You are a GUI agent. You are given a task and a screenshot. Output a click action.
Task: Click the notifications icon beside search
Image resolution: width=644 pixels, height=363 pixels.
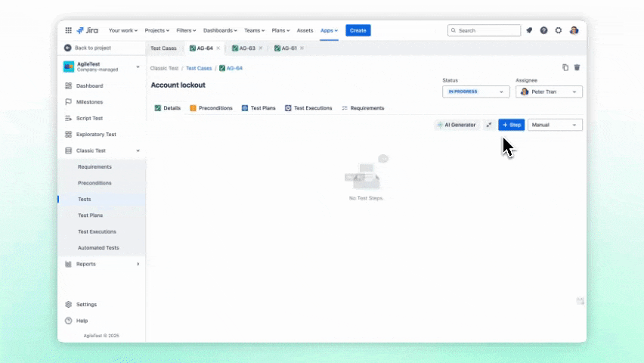pos(529,30)
